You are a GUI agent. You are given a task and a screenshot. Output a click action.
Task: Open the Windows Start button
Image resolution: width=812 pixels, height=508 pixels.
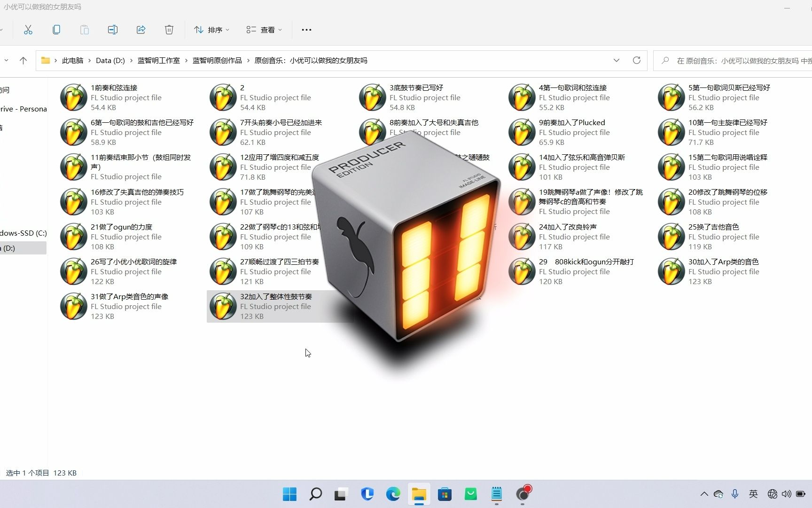click(289, 494)
